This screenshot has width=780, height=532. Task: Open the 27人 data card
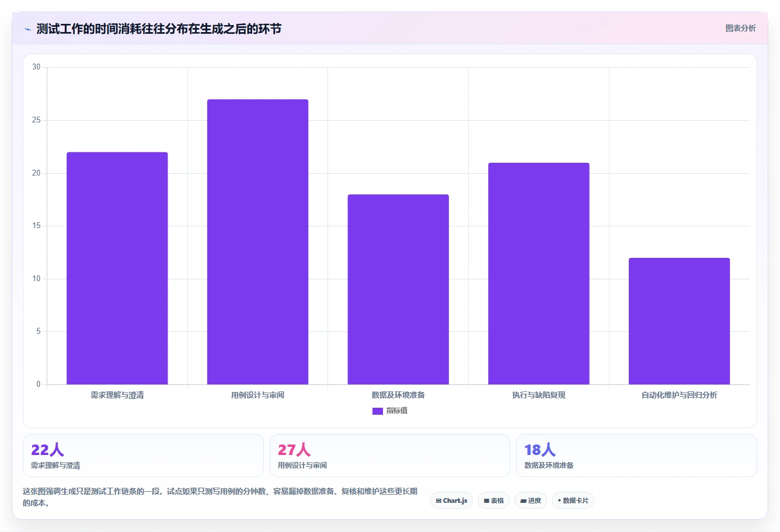click(x=390, y=456)
